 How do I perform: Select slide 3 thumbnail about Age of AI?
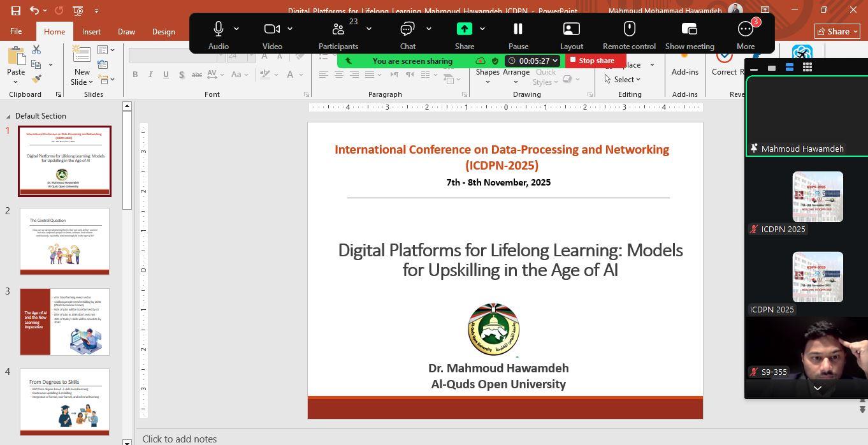[64, 322]
